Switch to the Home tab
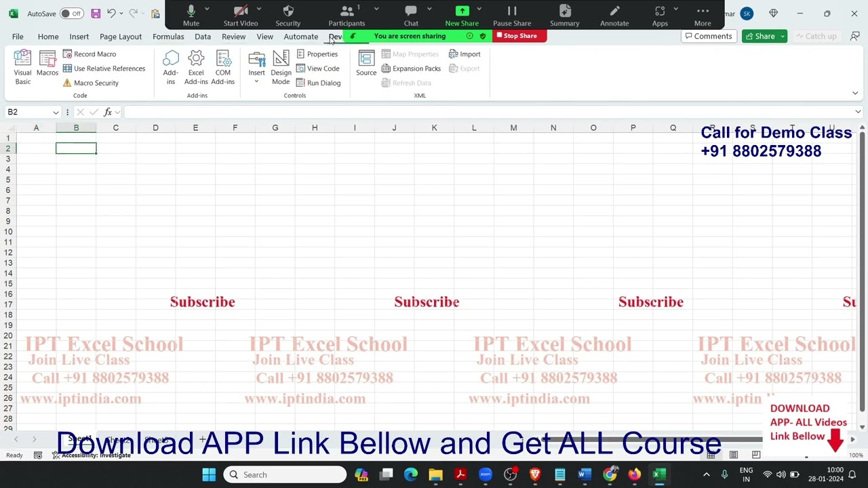Screen dimensions: 868x488 point(48,37)
